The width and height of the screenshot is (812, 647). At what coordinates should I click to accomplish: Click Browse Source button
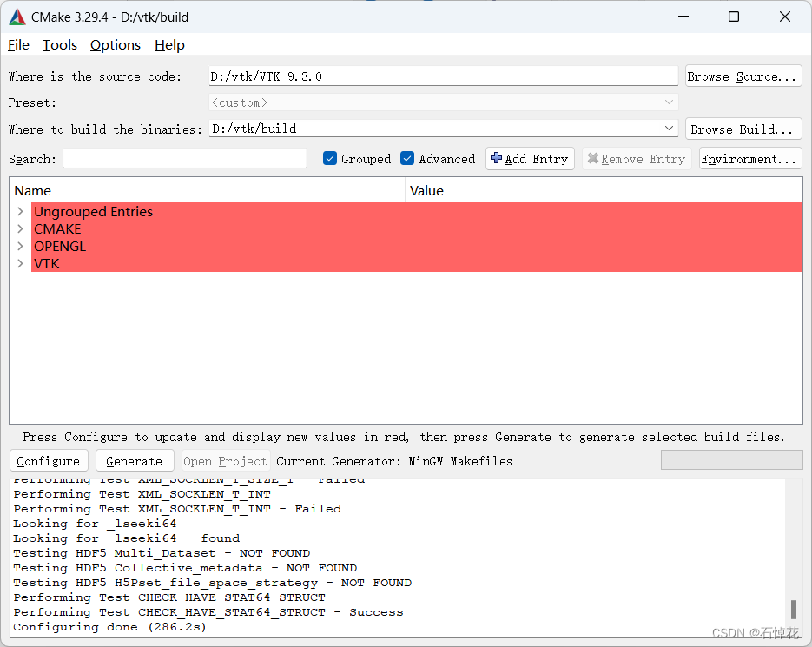coord(743,76)
